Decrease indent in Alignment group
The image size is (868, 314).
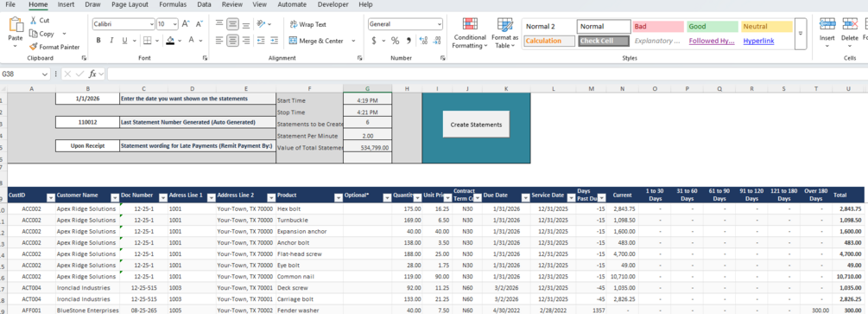[262, 41]
